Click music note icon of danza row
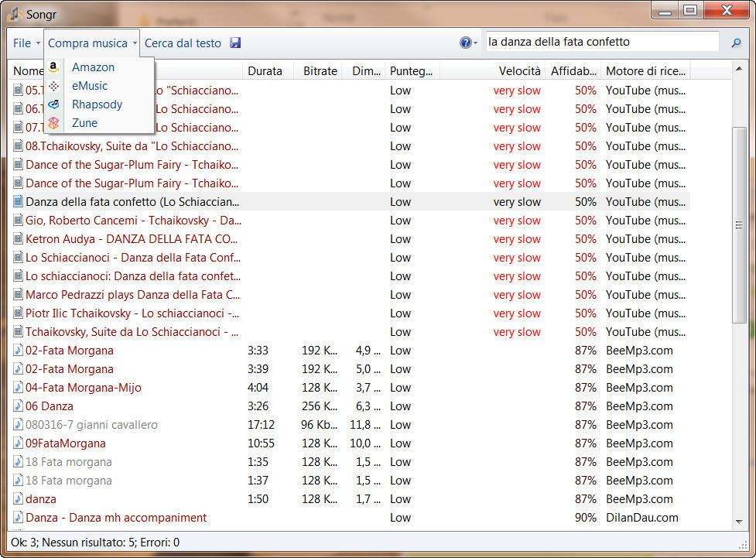Viewport: 756px width, 558px height. coord(18,498)
